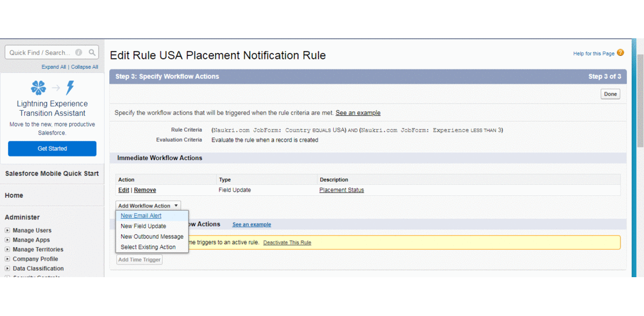The width and height of the screenshot is (644, 316).
Task: Click the Classic flower icon
Action: pos(39,88)
